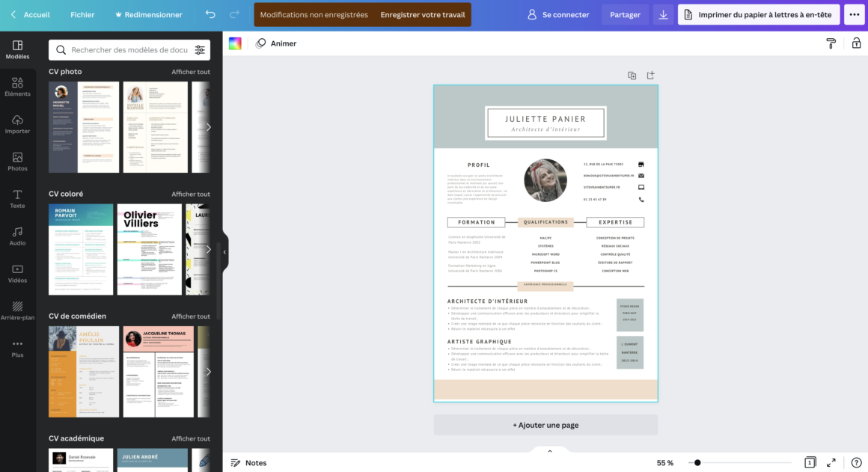Click the zoom slider handle
This screenshot has width=868, height=472.
[697, 462]
